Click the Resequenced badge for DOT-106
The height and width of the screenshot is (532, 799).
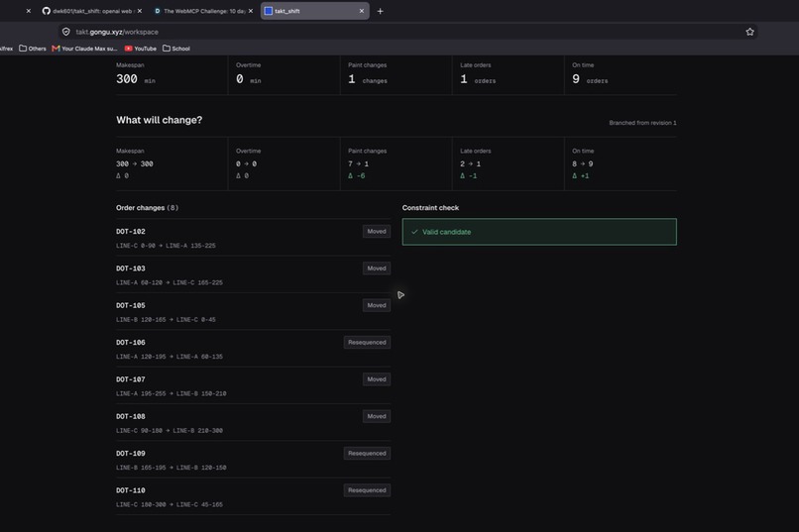[x=367, y=342]
